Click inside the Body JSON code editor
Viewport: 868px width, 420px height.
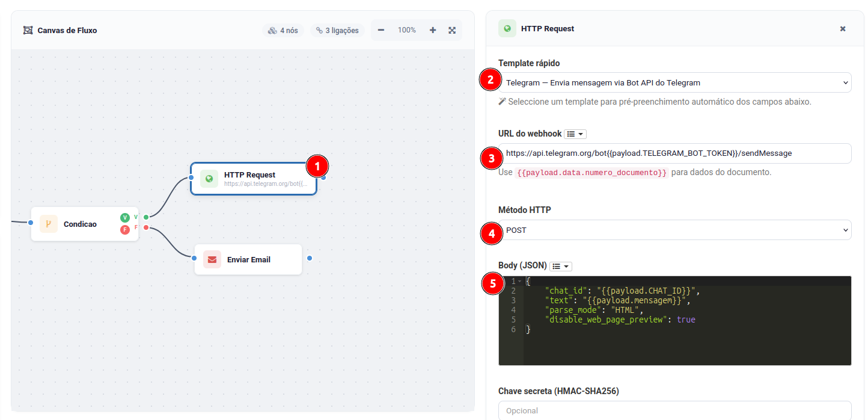click(675, 321)
